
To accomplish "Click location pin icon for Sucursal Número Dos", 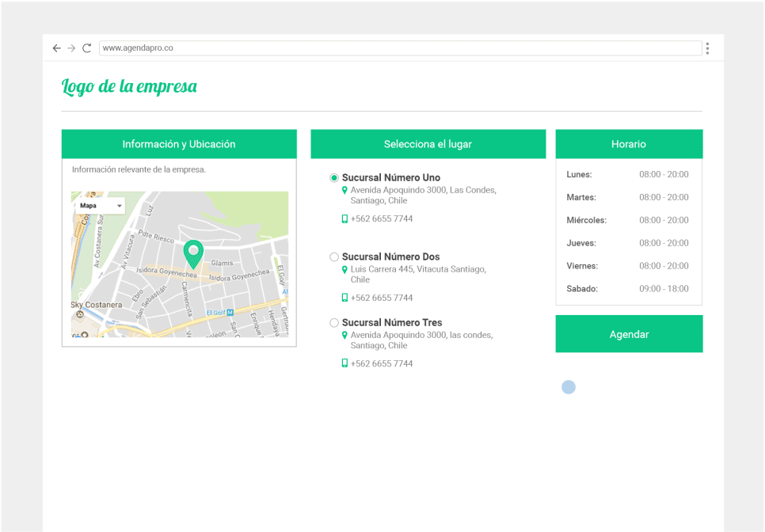I will [x=344, y=269].
